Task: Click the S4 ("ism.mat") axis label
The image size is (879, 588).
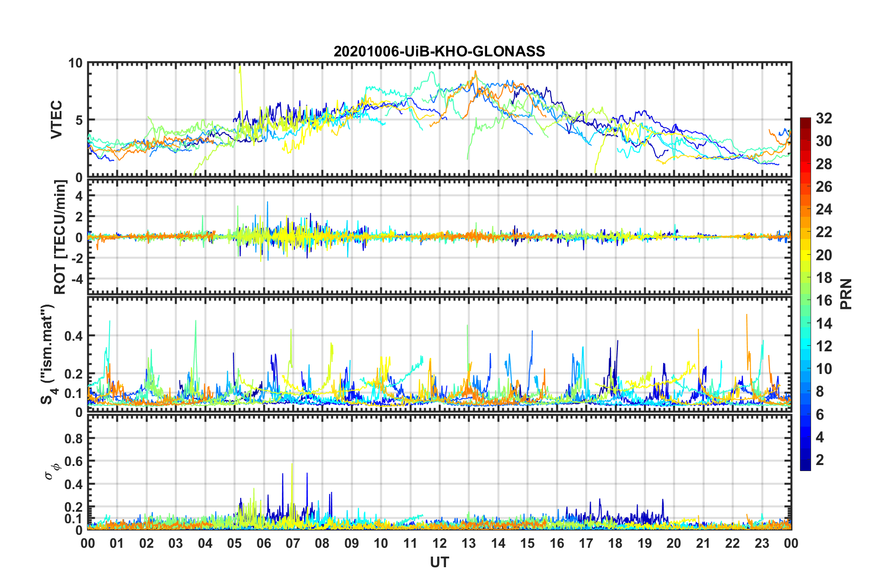Action: point(49,354)
